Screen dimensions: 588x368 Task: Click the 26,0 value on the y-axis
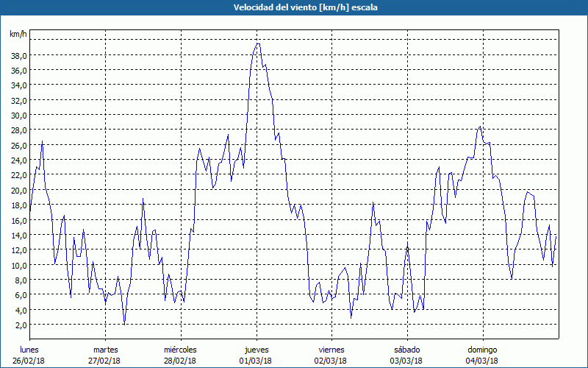coord(18,145)
